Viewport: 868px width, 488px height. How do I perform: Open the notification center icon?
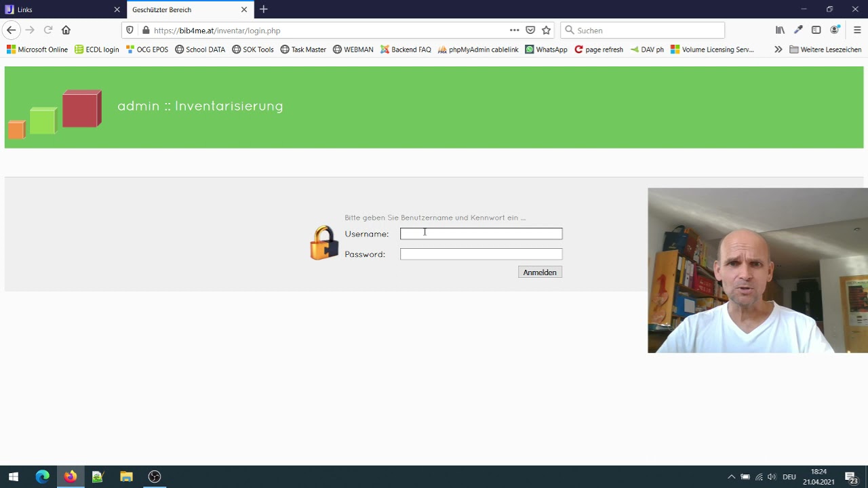[x=850, y=477]
